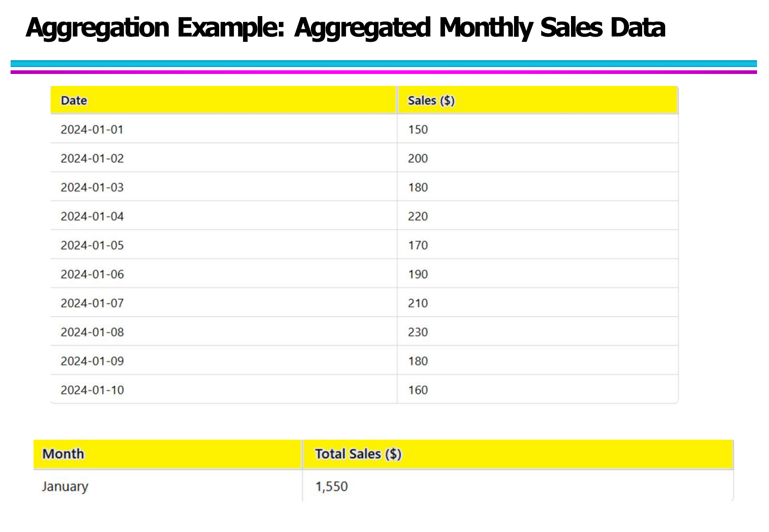Screen dimensions: 769x532
Task: Click the Month column header
Action: pos(63,454)
